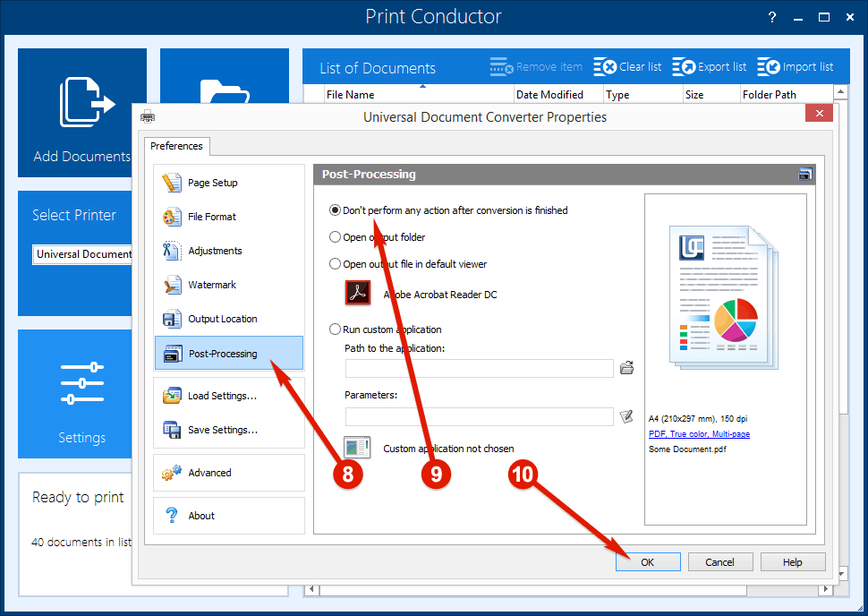The image size is (868, 616).
Task: Click the Adobe Acrobat Reader DC icon
Action: pos(357,292)
